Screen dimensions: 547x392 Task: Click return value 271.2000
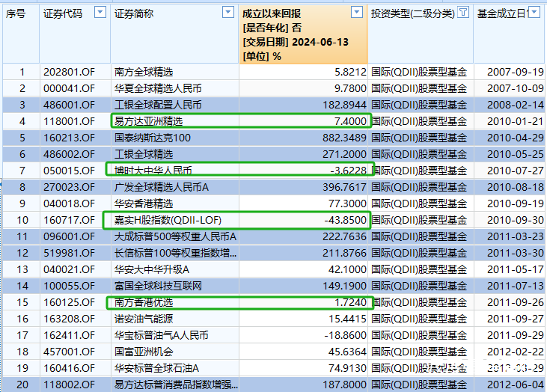(344, 154)
